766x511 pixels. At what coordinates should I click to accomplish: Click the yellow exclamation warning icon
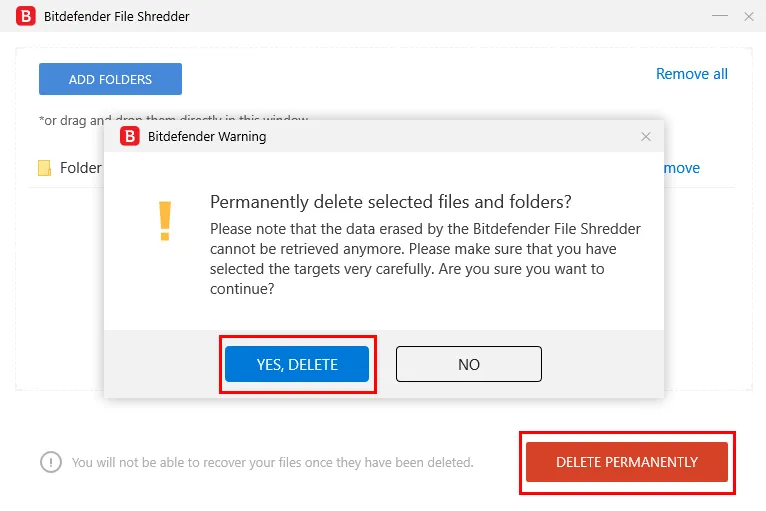(165, 221)
